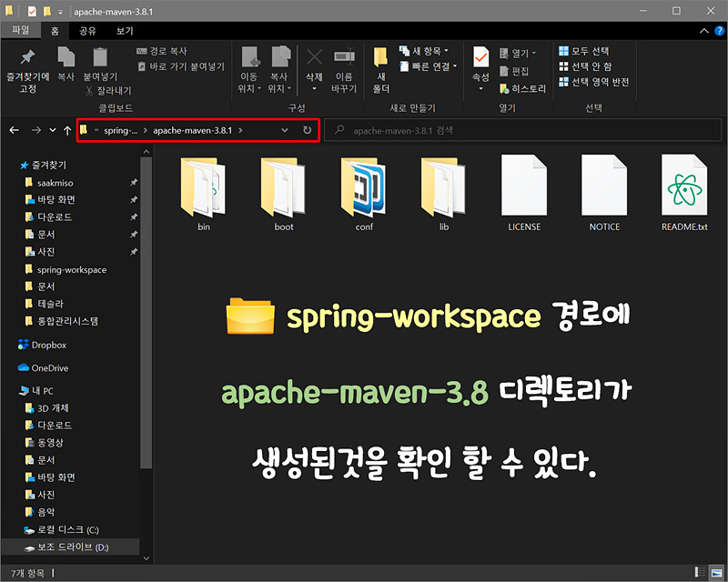This screenshot has height=582, width=728.
Task: Open Help via the blue question icon
Action: pos(719,31)
